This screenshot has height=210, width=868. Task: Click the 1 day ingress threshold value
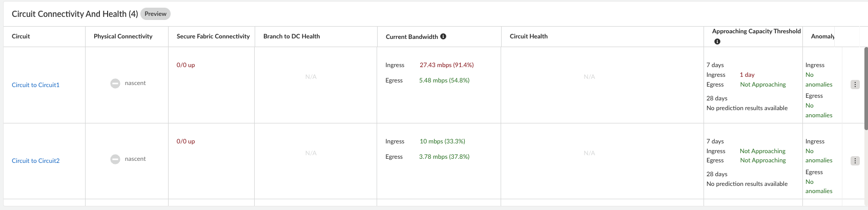tap(747, 75)
